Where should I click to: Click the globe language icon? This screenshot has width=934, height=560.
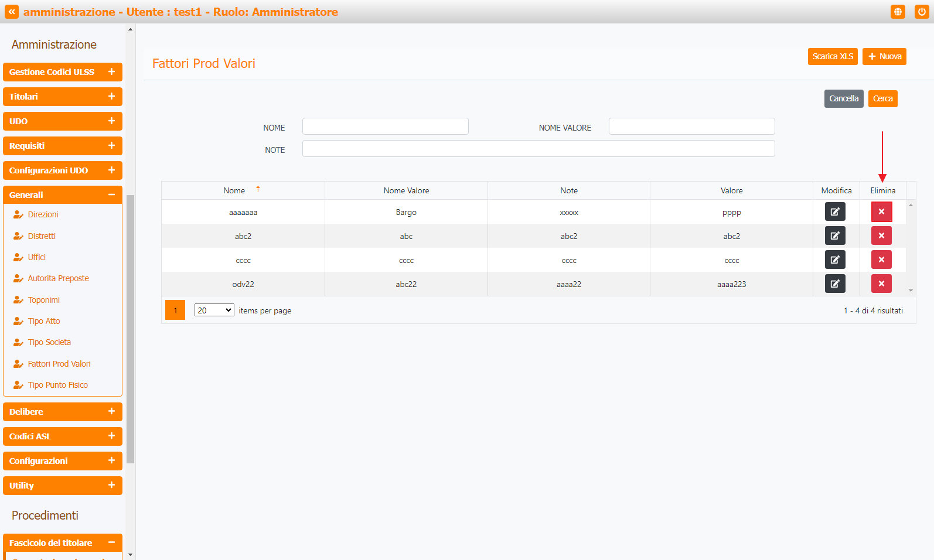click(x=897, y=12)
